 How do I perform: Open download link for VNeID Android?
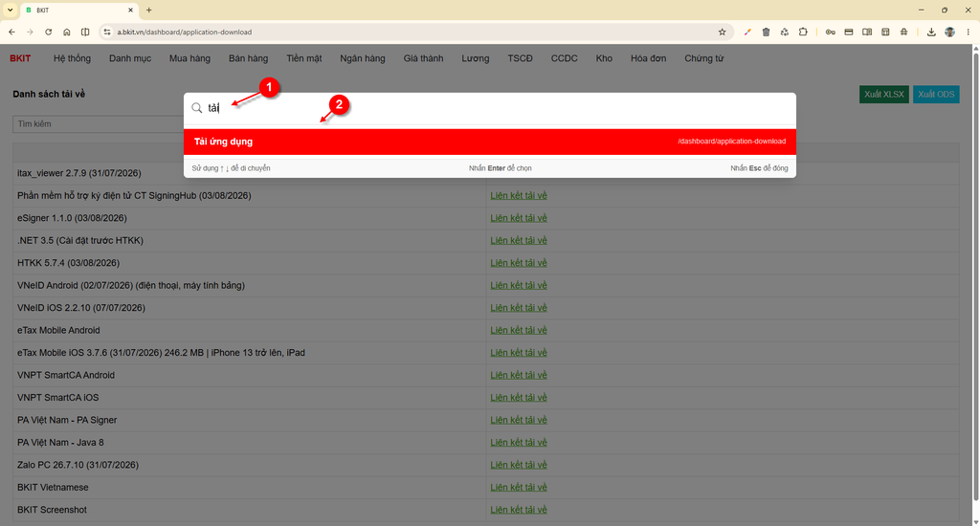(x=518, y=286)
